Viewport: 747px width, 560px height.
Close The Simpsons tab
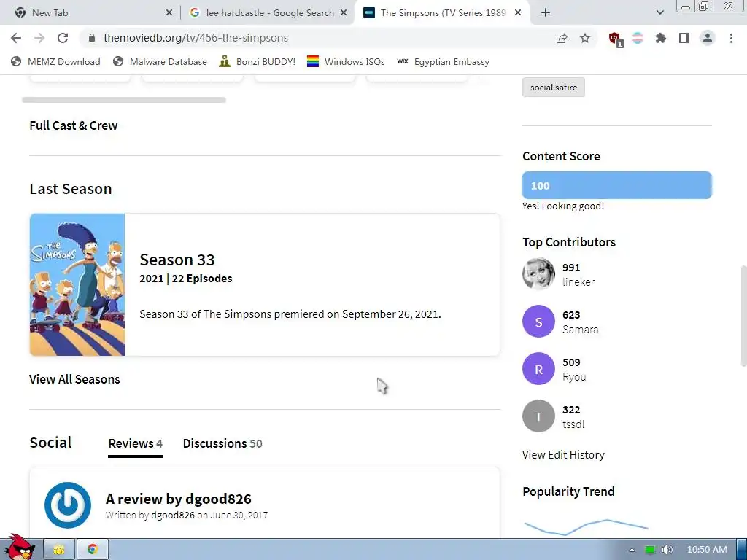(518, 13)
